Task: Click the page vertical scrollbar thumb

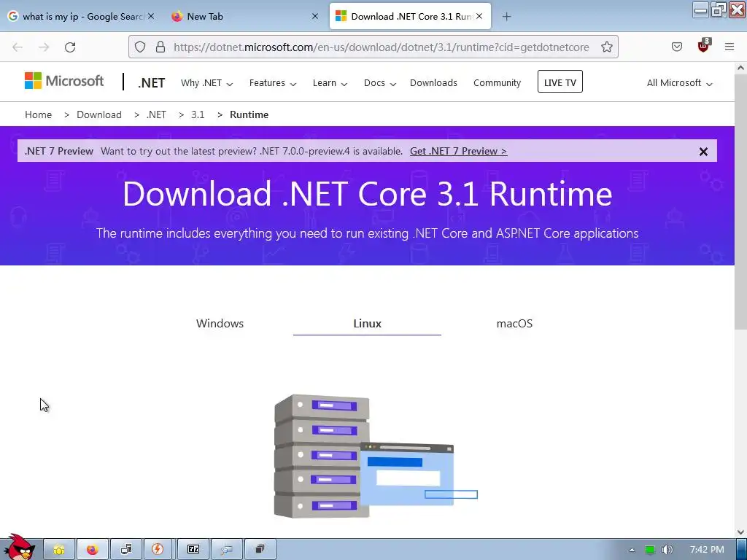Action: (740, 203)
